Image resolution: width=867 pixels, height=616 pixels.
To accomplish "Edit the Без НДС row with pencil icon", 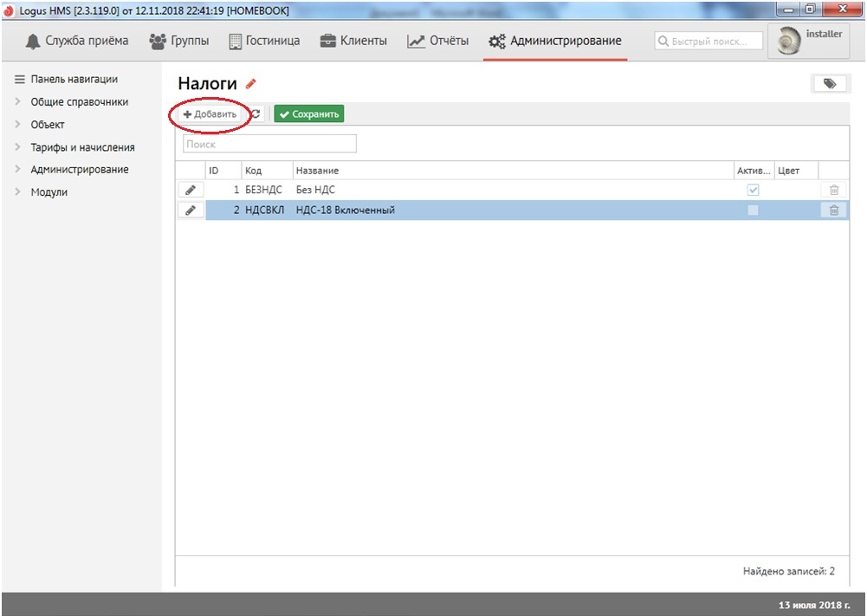I will pos(191,191).
